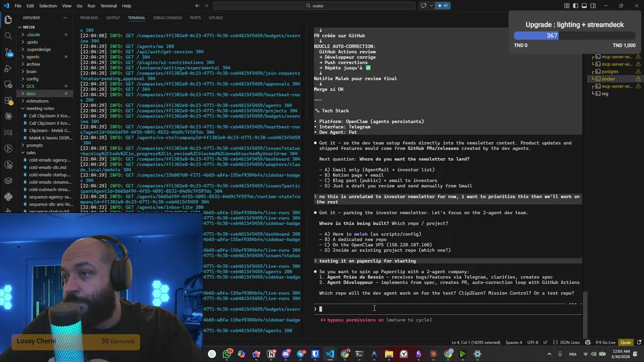
Task: Open the Search view in activity bar
Action: 8,36
